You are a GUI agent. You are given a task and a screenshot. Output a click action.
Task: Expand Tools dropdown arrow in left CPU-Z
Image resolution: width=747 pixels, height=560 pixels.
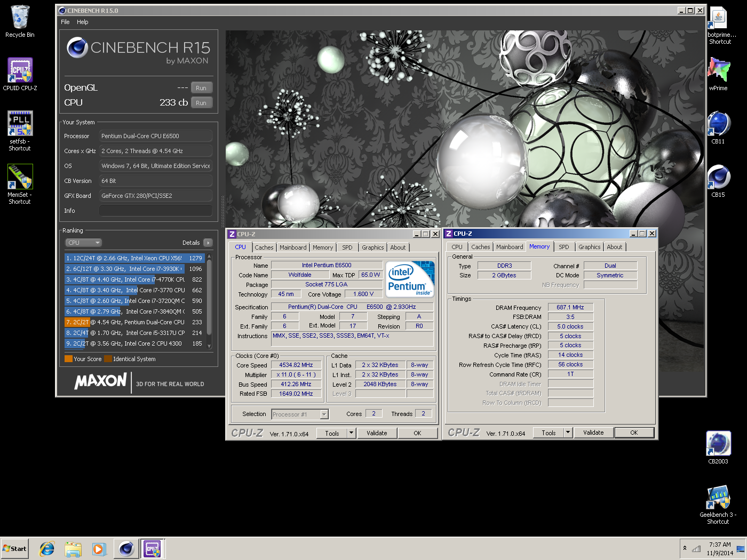351,434
